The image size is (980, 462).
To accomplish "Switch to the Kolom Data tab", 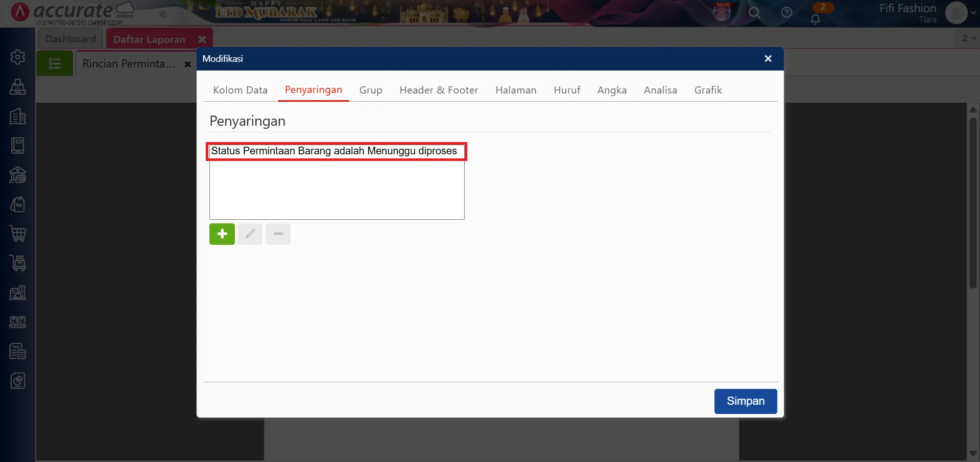I will point(241,90).
